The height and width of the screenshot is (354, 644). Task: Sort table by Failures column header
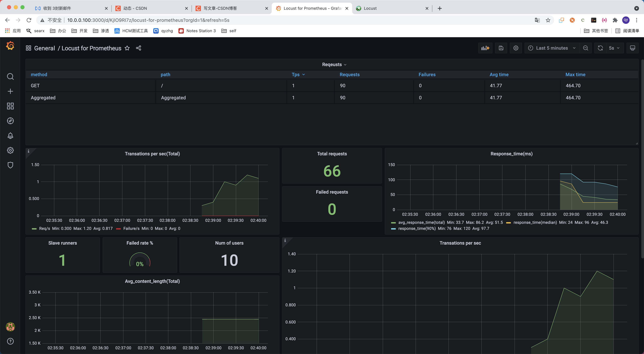tap(427, 74)
